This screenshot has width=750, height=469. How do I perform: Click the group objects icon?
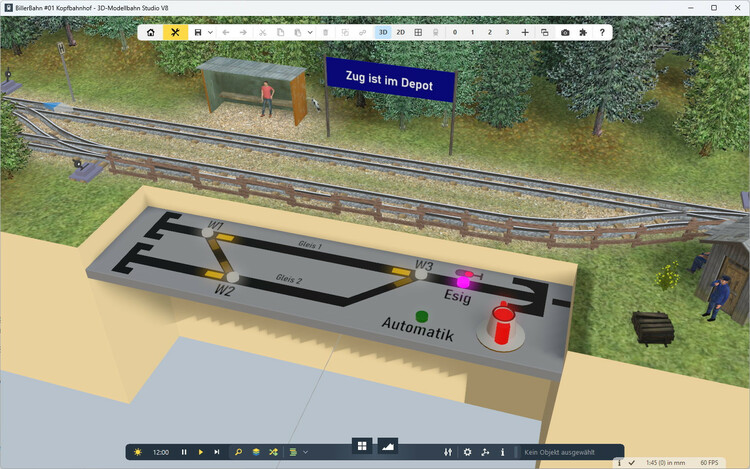coord(345,33)
